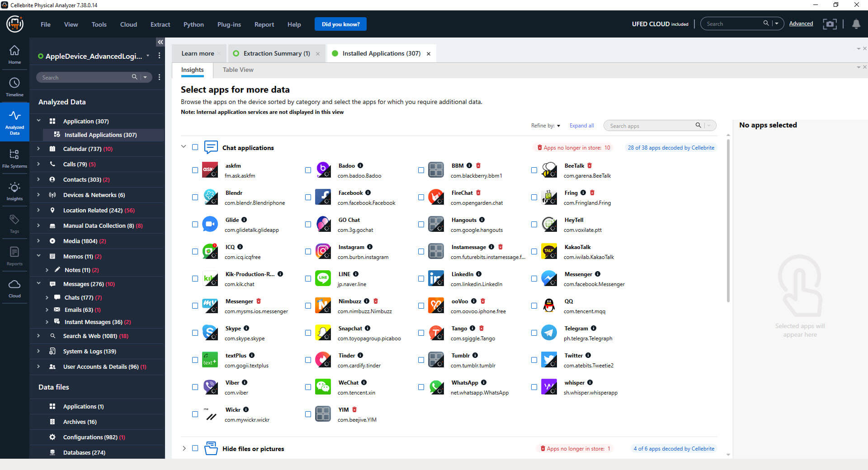
Task: Open the File menu
Action: point(45,24)
